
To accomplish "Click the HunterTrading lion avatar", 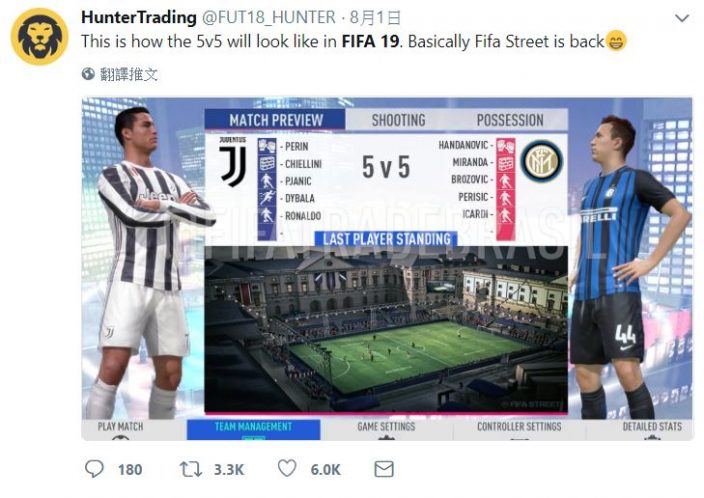I will pos(40,36).
